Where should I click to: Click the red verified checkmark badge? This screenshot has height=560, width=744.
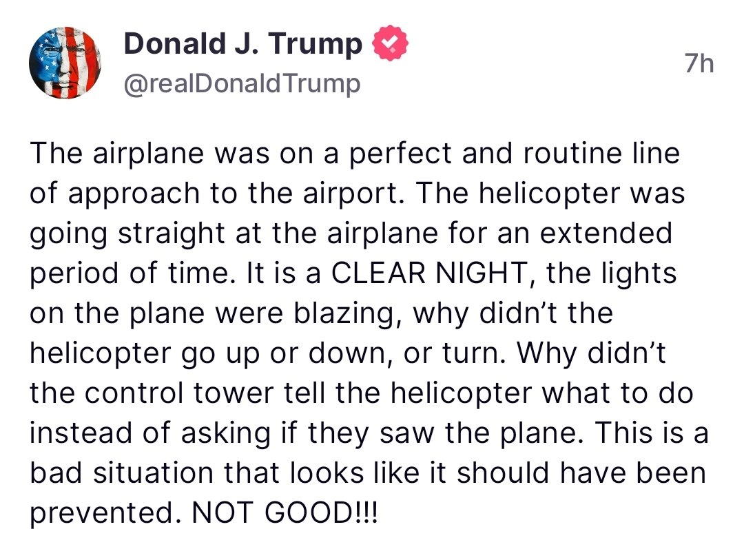[390, 45]
